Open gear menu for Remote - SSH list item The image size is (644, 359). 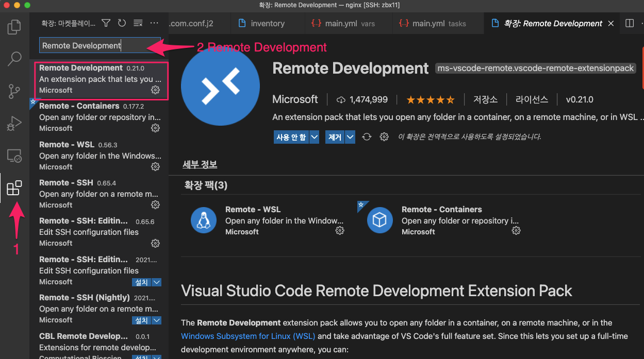click(x=155, y=205)
